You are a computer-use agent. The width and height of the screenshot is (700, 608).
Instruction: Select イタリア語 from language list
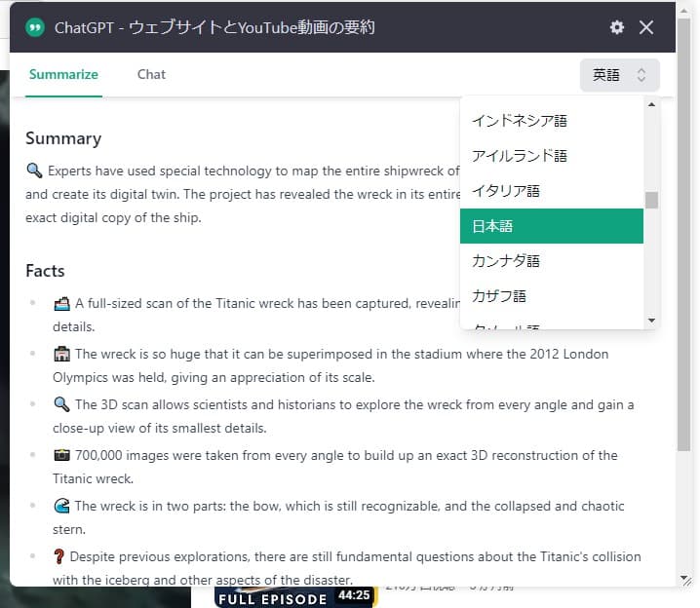[552, 191]
